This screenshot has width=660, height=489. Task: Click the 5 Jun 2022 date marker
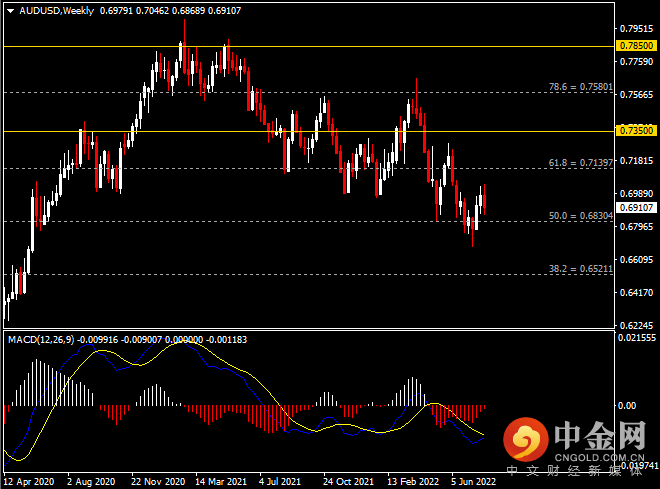pos(474,481)
